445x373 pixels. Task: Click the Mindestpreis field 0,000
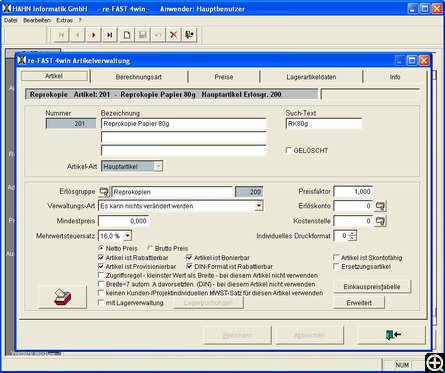pyautogui.click(x=123, y=221)
